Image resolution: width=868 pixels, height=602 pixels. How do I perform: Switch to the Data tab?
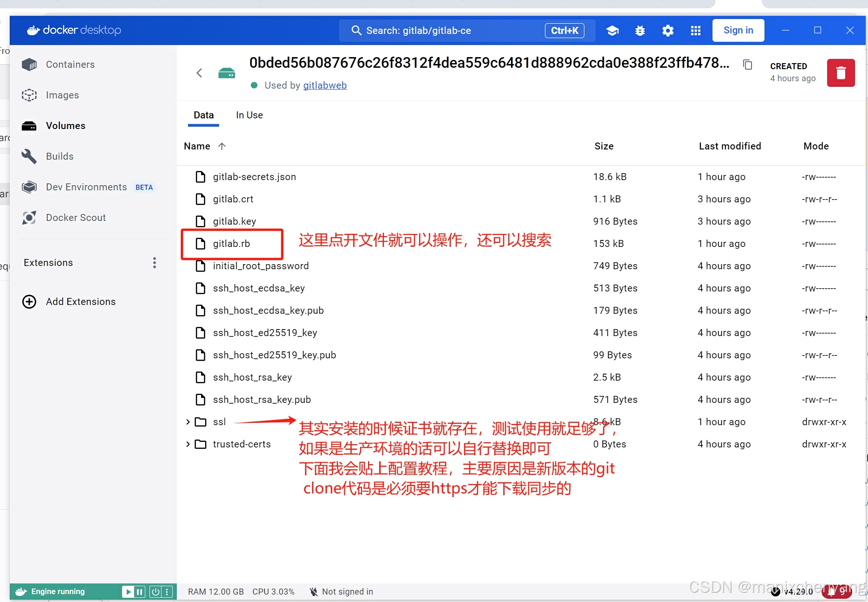(204, 115)
